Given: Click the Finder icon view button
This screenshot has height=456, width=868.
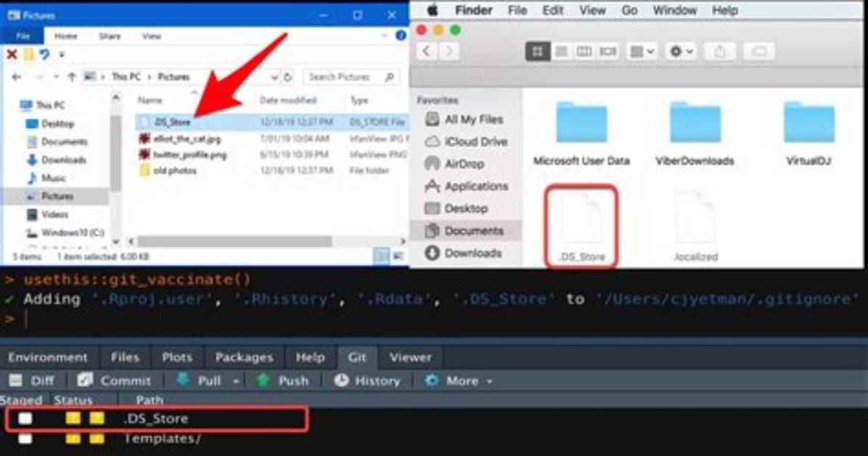Looking at the screenshot, I should [x=537, y=52].
